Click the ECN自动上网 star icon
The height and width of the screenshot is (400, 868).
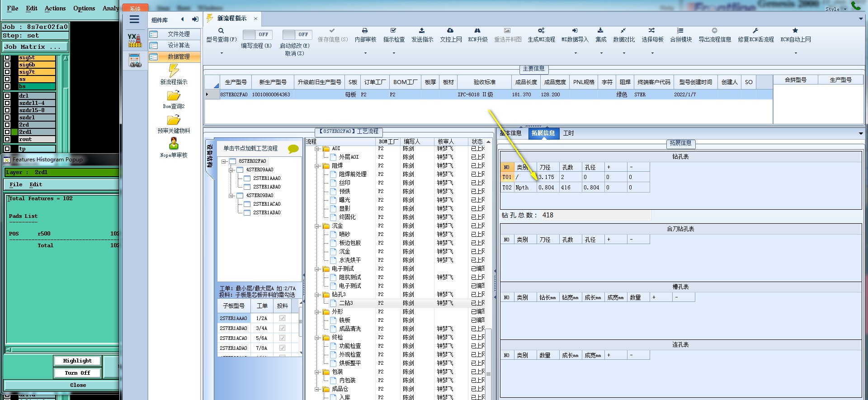click(795, 31)
